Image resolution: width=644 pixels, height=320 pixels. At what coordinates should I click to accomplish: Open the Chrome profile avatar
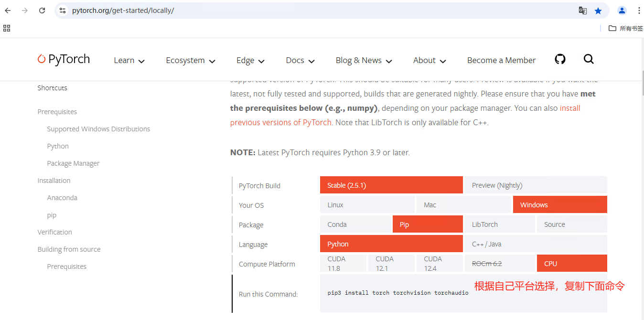[x=622, y=11]
